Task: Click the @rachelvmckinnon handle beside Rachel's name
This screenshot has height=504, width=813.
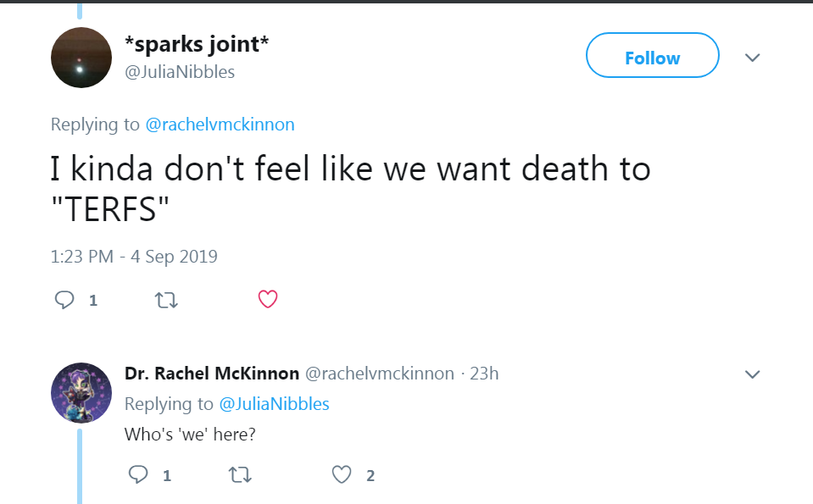Action: pos(379,374)
